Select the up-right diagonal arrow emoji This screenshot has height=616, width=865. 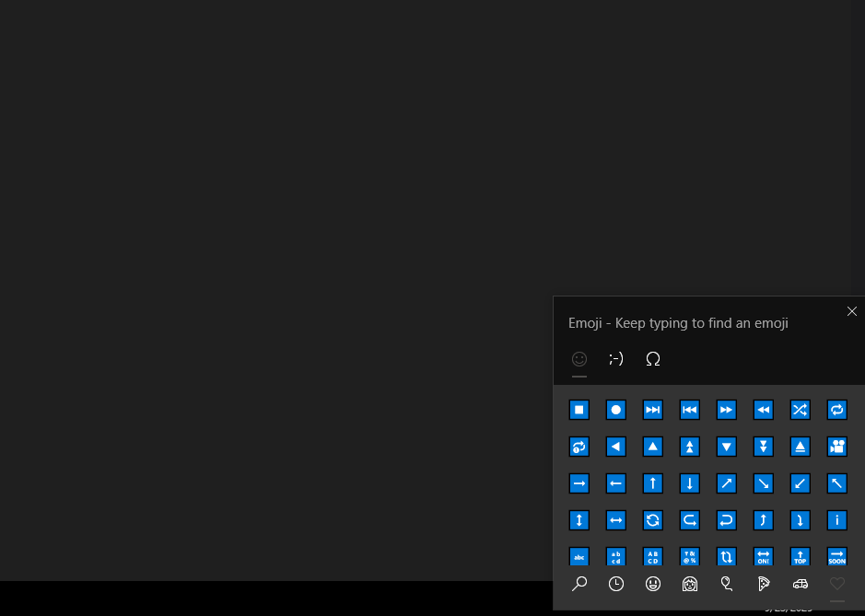click(x=727, y=483)
